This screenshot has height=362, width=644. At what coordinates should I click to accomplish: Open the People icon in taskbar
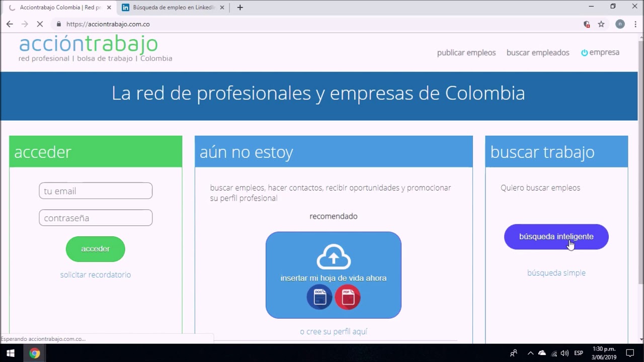[514, 353]
